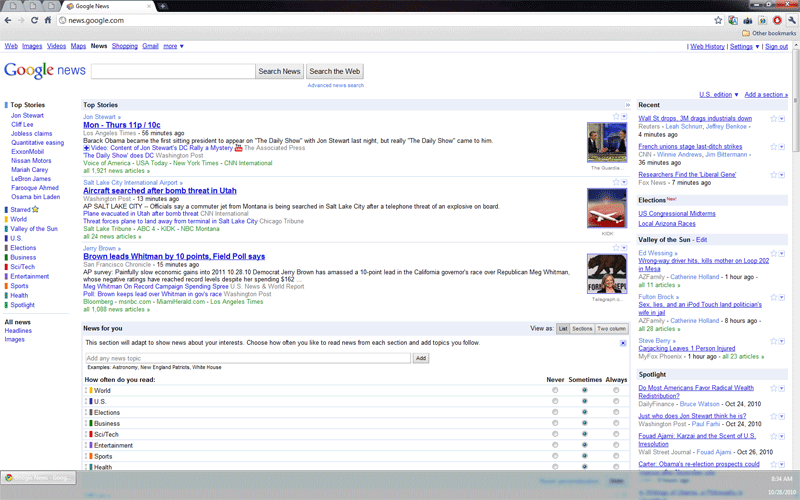800x500 pixels.
Task: Open 'Brown leads Whitman by 10 points' headline
Action: click(x=174, y=256)
